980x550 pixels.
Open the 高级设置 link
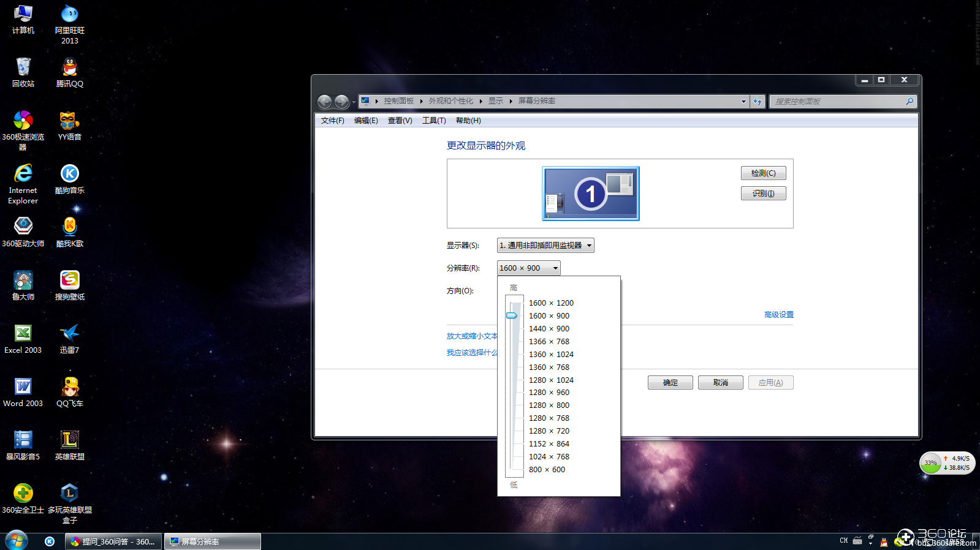coord(779,315)
